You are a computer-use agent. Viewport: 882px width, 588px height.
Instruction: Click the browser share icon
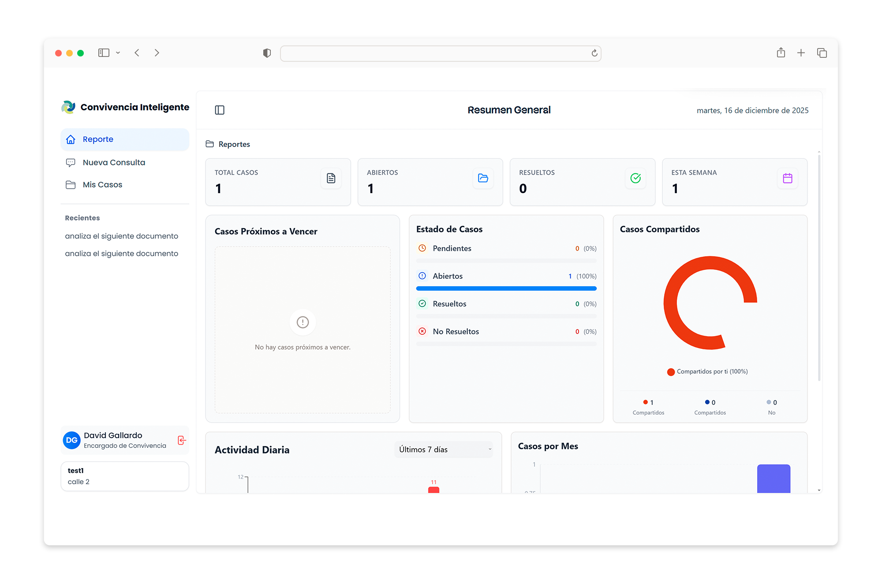click(781, 53)
